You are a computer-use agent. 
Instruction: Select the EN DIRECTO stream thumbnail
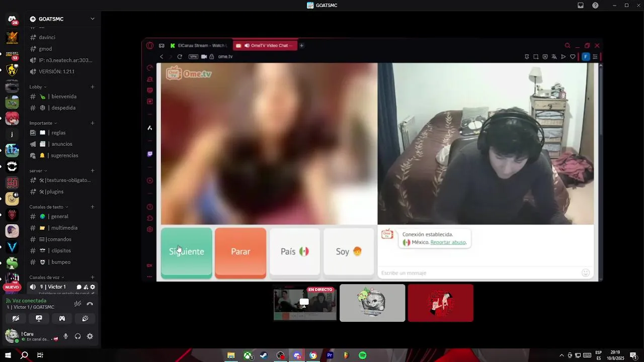pos(305,302)
